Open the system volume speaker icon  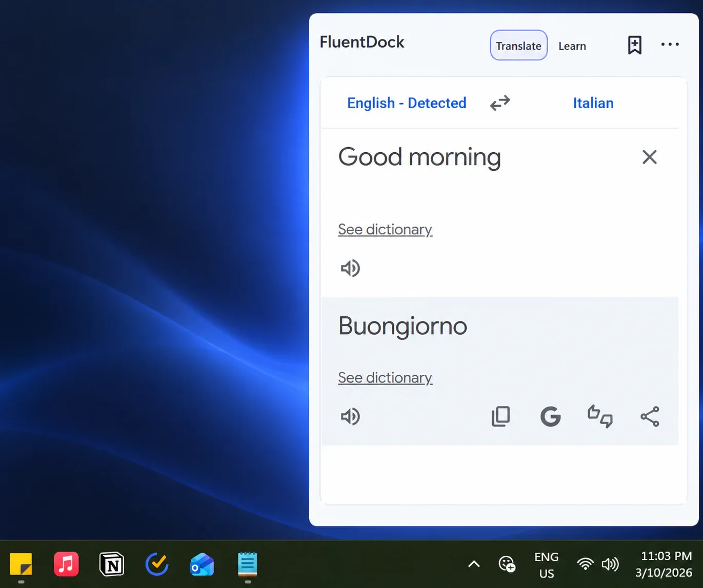pos(610,564)
